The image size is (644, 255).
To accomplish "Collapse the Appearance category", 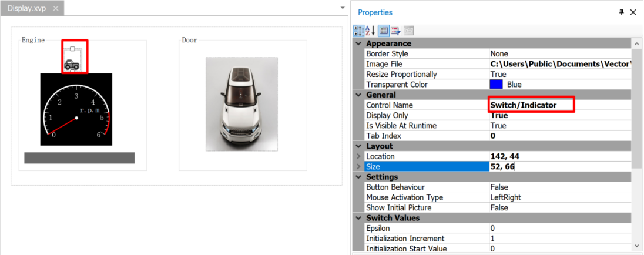I will 358,43.
